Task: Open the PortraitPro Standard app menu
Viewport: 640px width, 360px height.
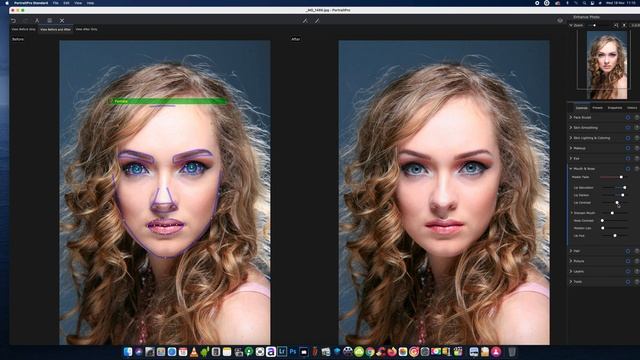Action: point(31,3)
